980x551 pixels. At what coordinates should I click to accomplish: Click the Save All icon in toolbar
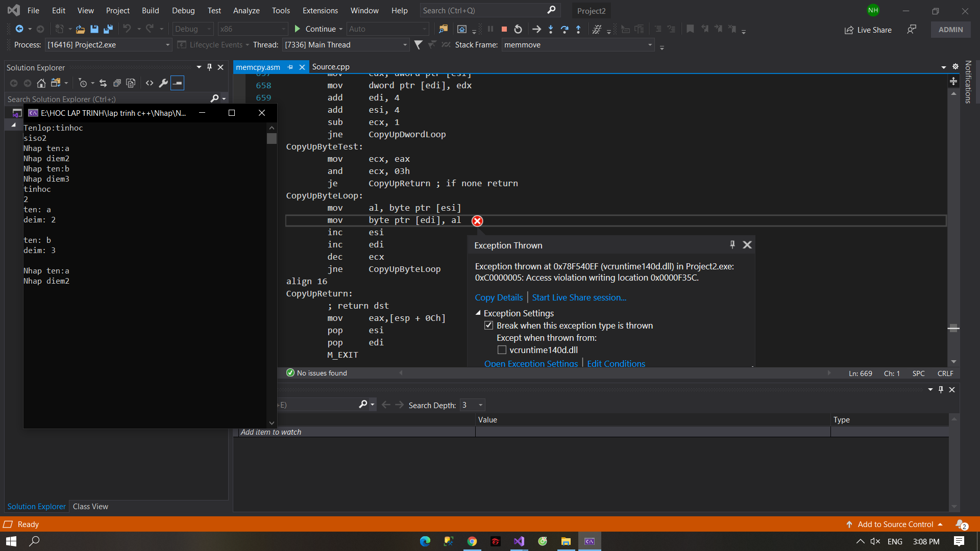(x=108, y=29)
